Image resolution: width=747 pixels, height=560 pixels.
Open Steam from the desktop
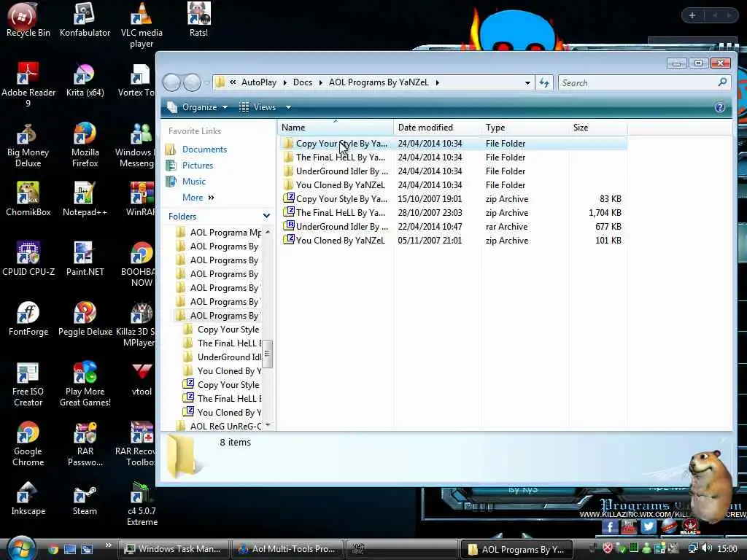coord(85,498)
